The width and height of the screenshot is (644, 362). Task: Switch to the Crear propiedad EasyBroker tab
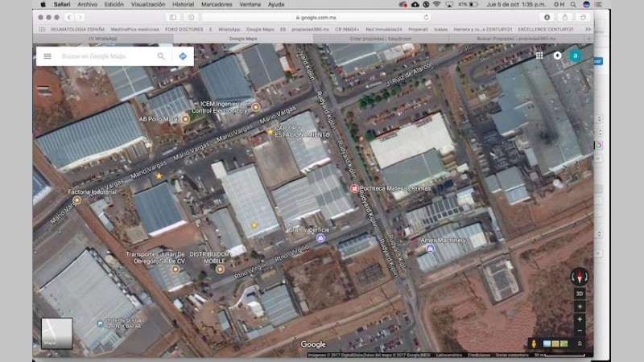point(381,39)
